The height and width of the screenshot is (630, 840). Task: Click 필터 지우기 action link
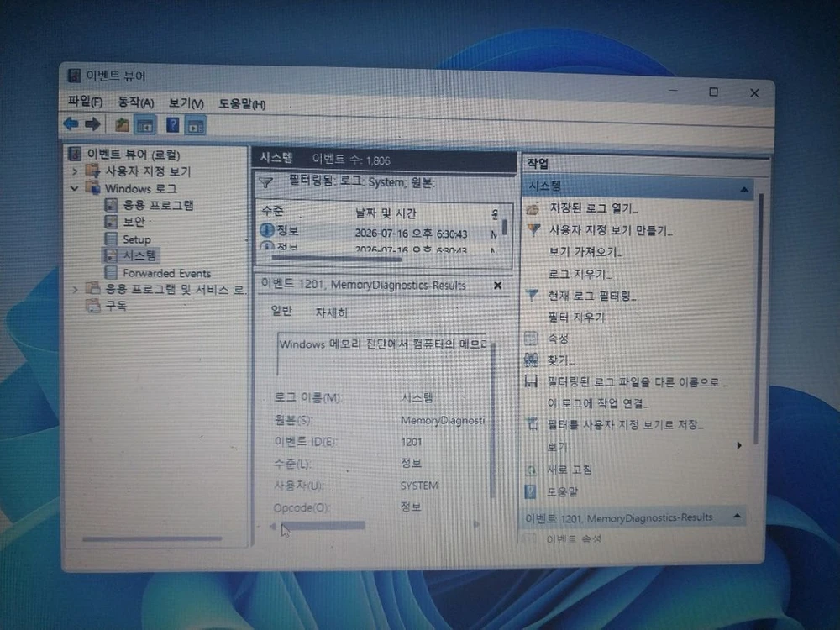click(576, 318)
